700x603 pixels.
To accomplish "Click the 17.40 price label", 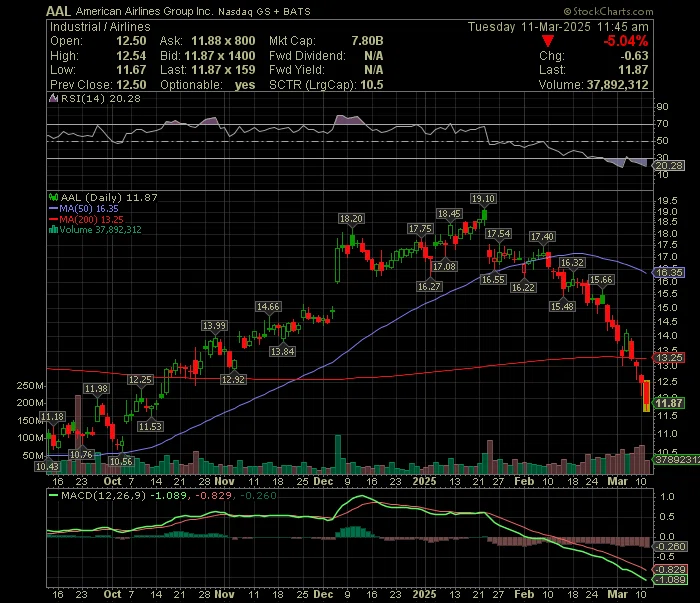I will click(542, 237).
